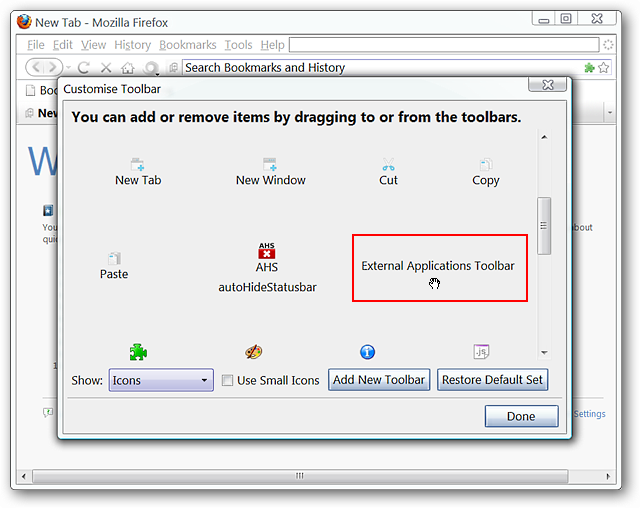The width and height of the screenshot is (640, 508).
Task: Click the Restore Default Set button
Action: (492, 380)
